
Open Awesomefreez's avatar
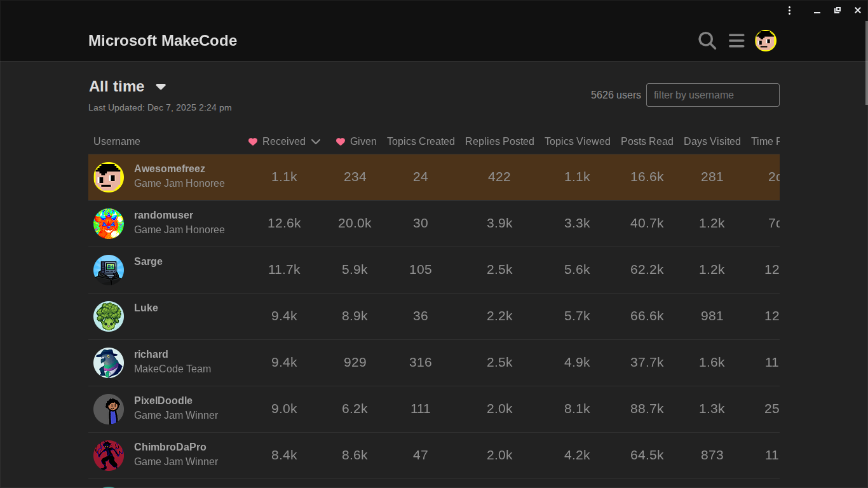pyautogui.click(x=109, y=177)
